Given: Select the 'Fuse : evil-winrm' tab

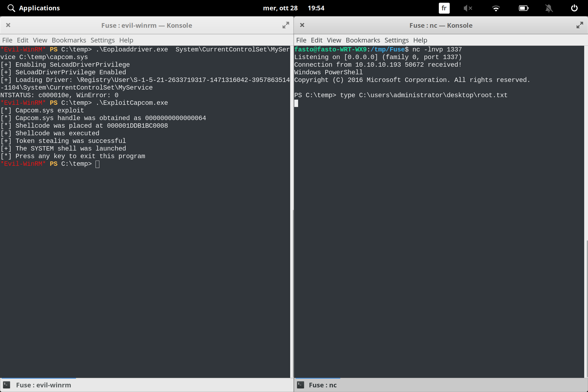Looking at the screenshot, I should pos(44,385).
